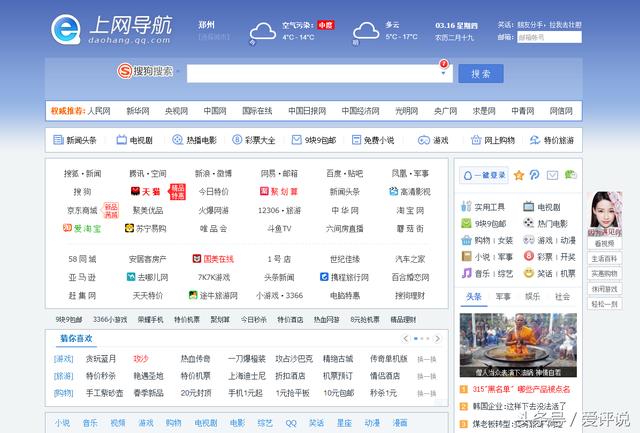
Task: Open 免费小说 in the category bar
Action: tap(373, 140)
